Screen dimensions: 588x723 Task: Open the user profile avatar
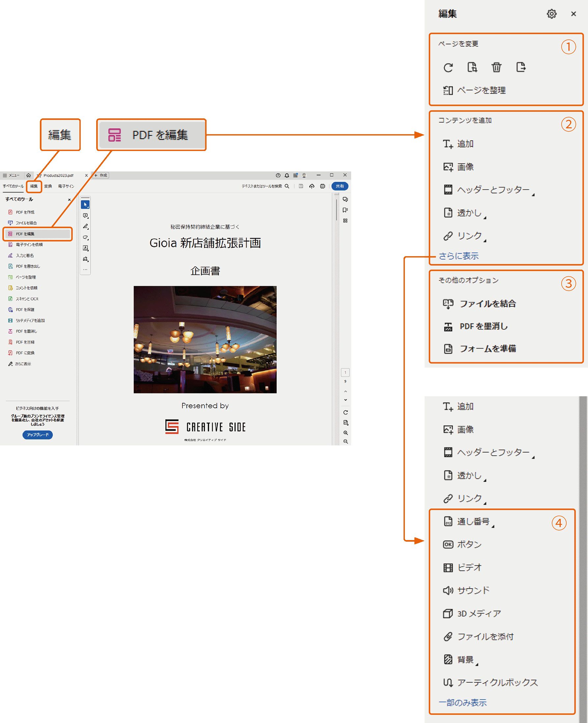tap(304, 175)
